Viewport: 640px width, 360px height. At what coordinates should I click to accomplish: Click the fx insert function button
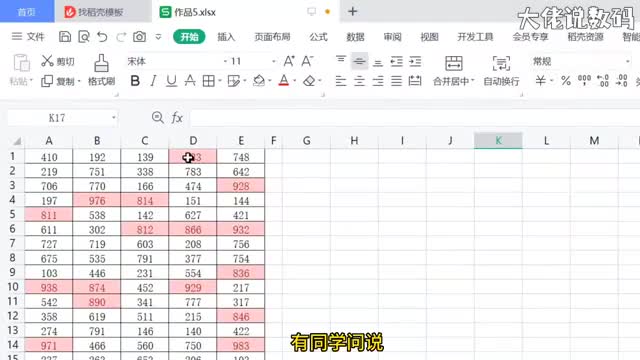pyautogui.click(x=177, y=118)
